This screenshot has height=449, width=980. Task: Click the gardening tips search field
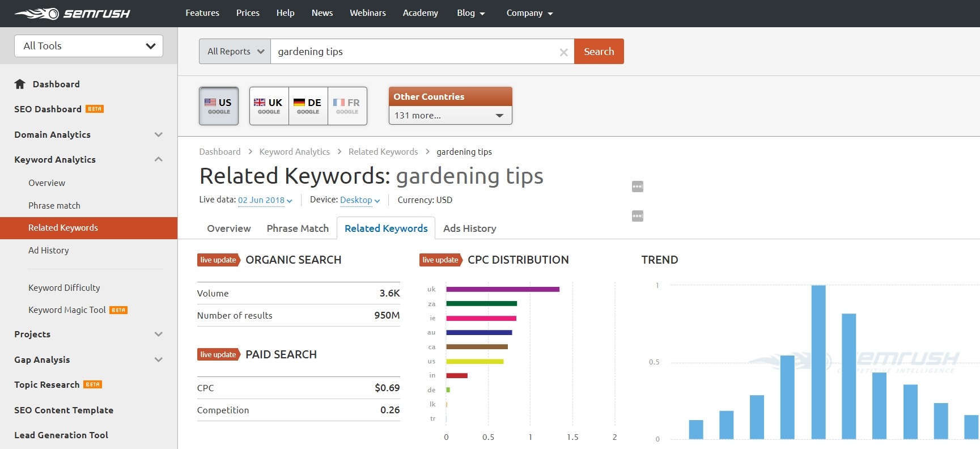click(x=414, y=52)
